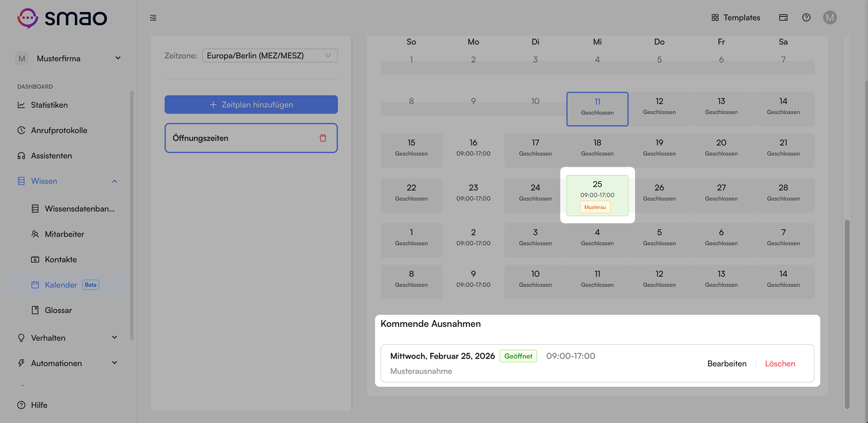The height and width of the screenshot is (423, 868).
Task: Click Löschen for the Musterausnahme exception
Action: point(780,364)
